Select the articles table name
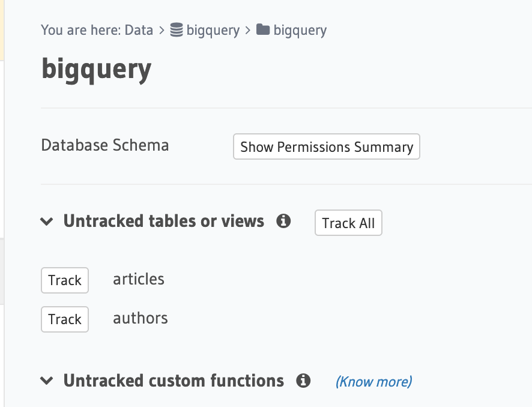The height and width of the screenshot is (407, 532). pos(139,279)
